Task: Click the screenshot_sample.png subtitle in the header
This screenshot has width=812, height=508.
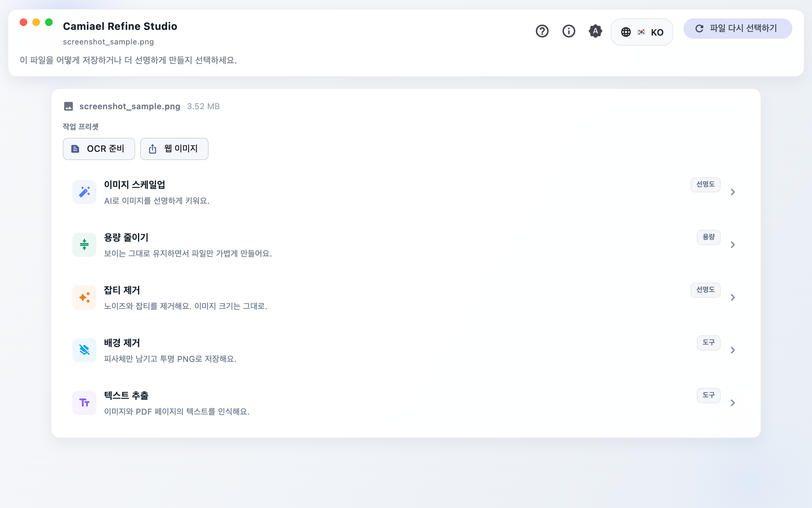Action: 108,42
